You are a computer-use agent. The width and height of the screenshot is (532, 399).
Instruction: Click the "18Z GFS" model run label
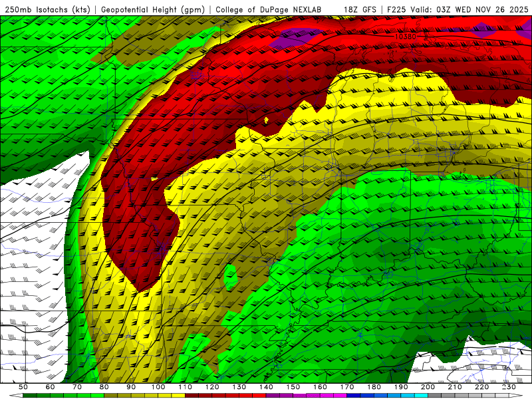click(x=360, y=10)
